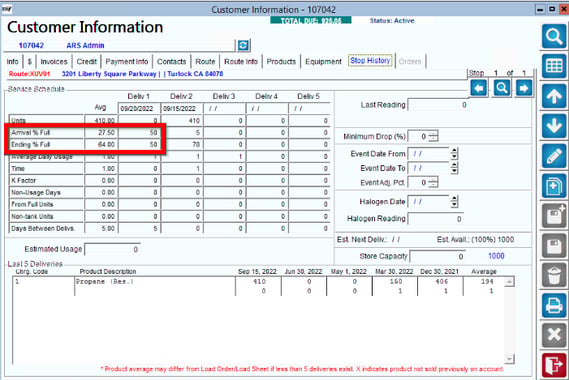Click the Deliv 1 date 09/20/2022 field

pyautogui.click(x=139, y=109)
